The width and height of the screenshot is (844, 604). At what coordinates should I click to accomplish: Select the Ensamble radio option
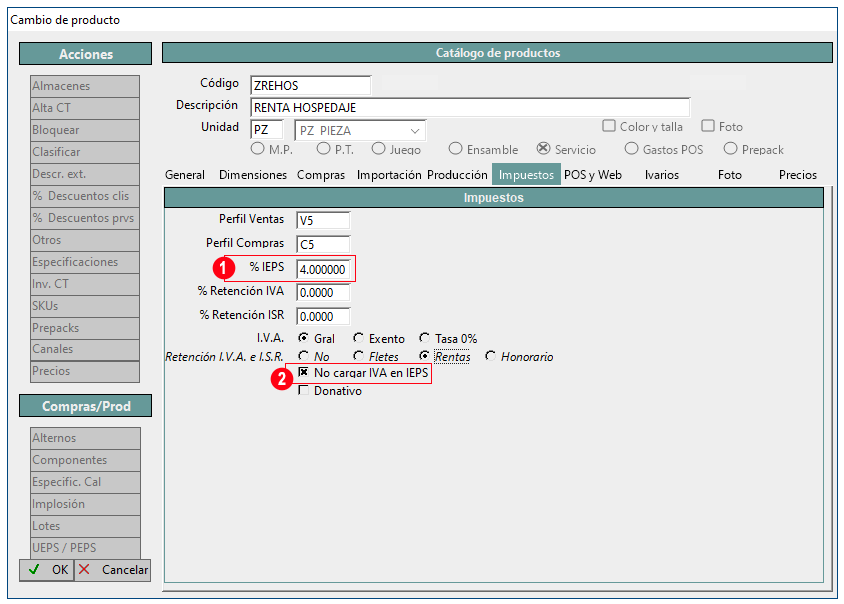[455, 149]
